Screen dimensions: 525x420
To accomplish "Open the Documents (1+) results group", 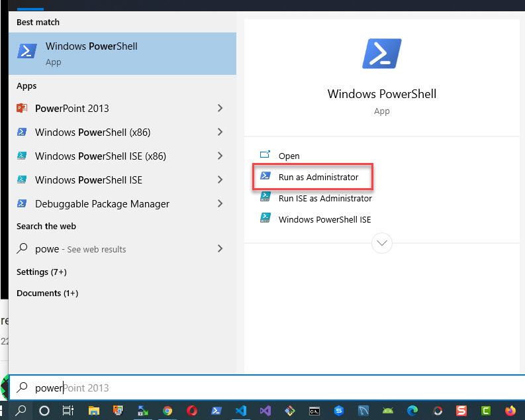I will [x=47, y=293].
